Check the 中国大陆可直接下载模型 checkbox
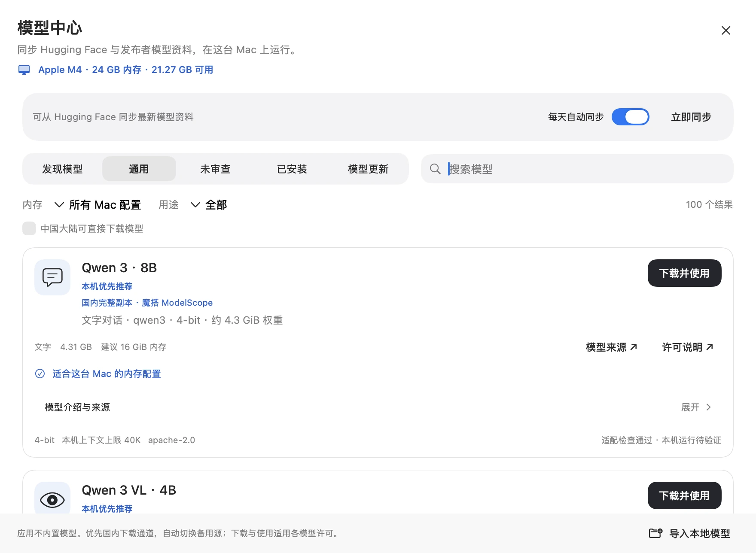The height and width of the screenshot is (553, 756). point(29,228)
